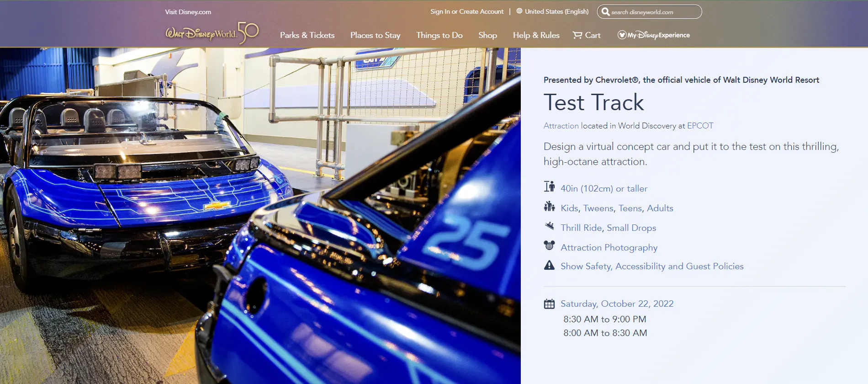Select the 40in (102cm) or taller link

click(604, 188)
